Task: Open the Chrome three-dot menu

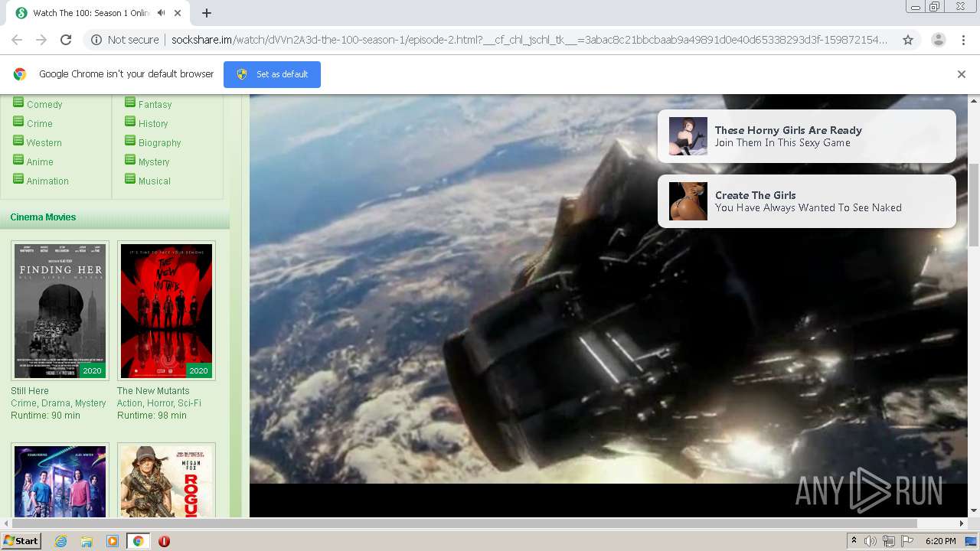Action: (963, 40)
